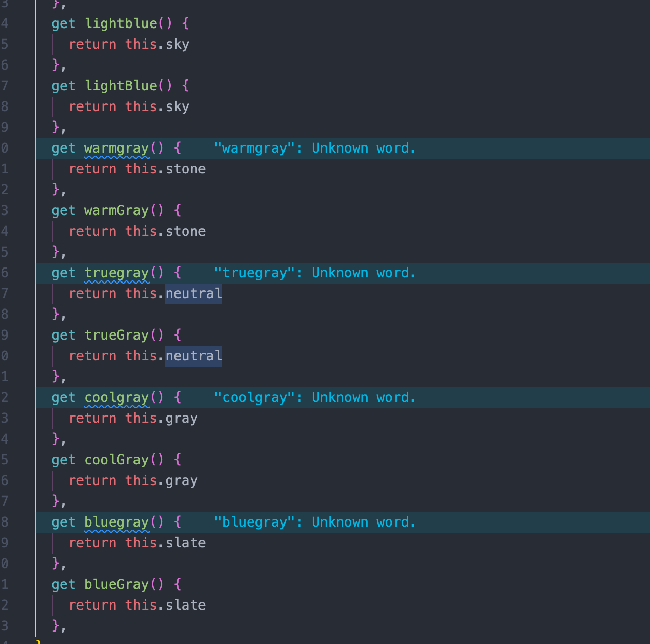Click the misspelled word warmgray
650x644 pixels.
(117, 148)
